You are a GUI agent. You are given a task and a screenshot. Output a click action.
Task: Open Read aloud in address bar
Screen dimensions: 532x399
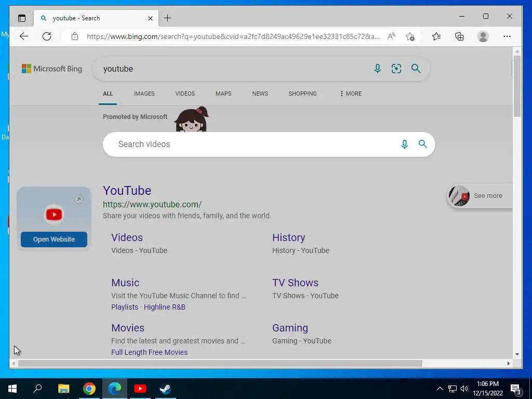[x=391, y=36]
